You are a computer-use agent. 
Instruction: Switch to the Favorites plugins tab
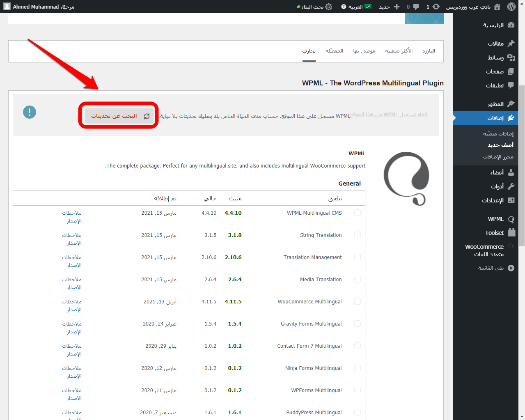(334, 51)
